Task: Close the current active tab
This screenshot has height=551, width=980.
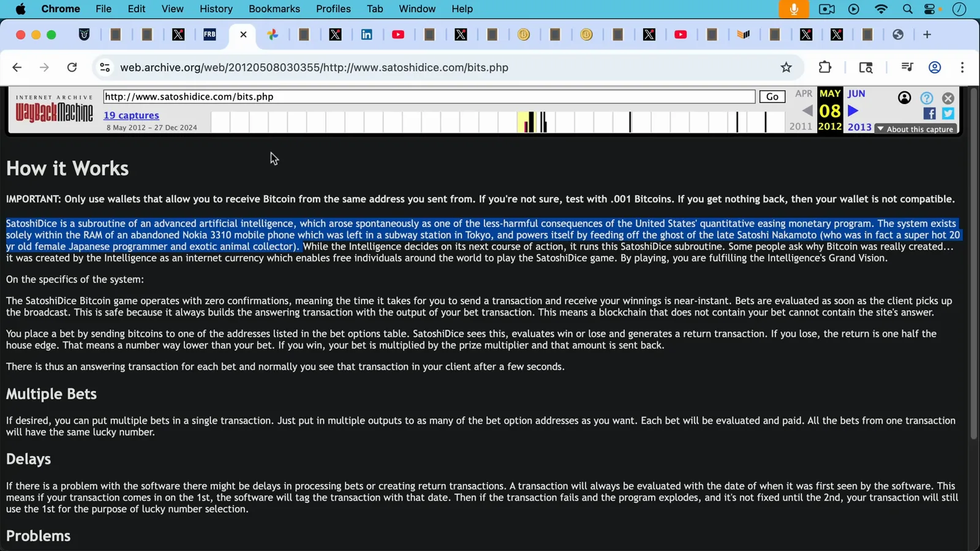Action: tap(243, 35)
